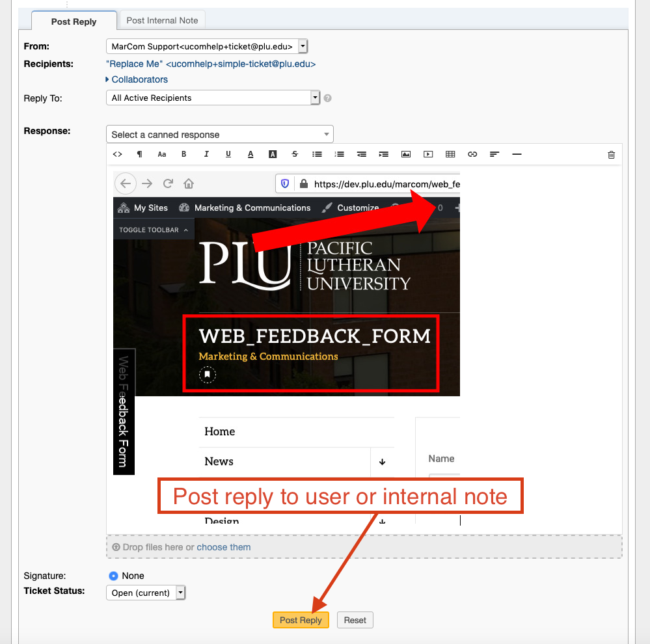This screenshot has width=650, height=644.
Task: Open the font size Aa icon
Action: 161,154
